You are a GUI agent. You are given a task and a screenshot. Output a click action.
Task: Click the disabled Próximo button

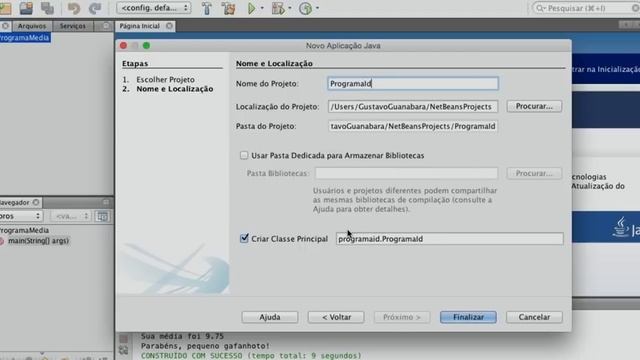click(x=402, y=317)
